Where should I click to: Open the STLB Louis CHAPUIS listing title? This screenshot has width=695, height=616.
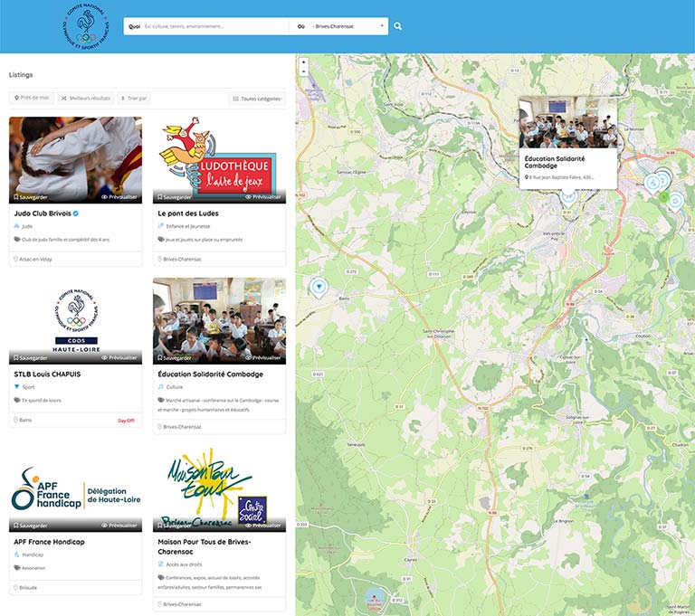coord(47,374)
